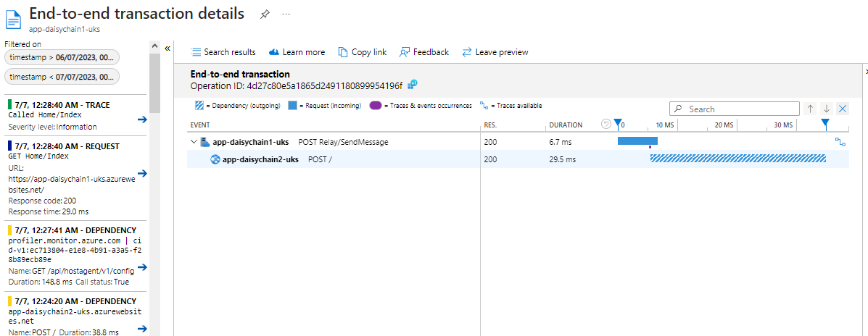Click the Dependency (outgoing) legend swatch
The height and width of the screenshot is (336, 868).
199,106
